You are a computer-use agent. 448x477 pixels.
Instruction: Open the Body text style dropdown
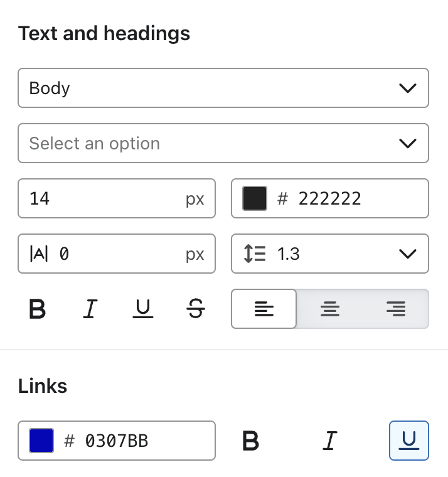[x=223, y=88]
